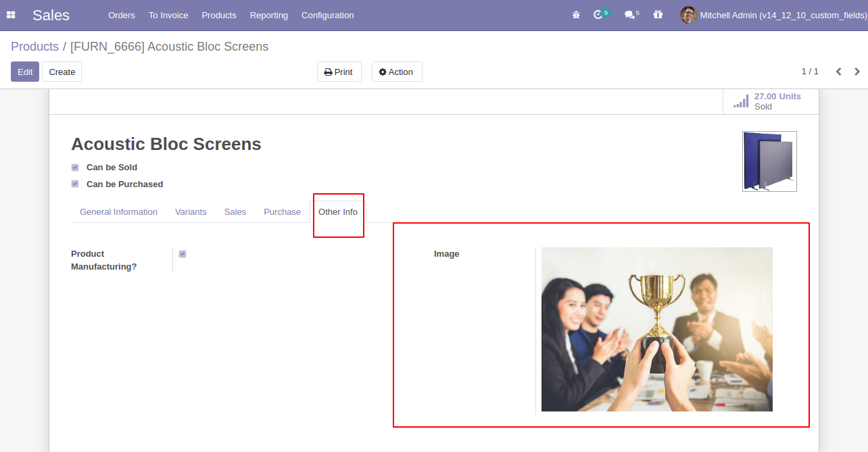Click the Product Manufacturing? label
This screenshot has width=868, height=452.
104,260
